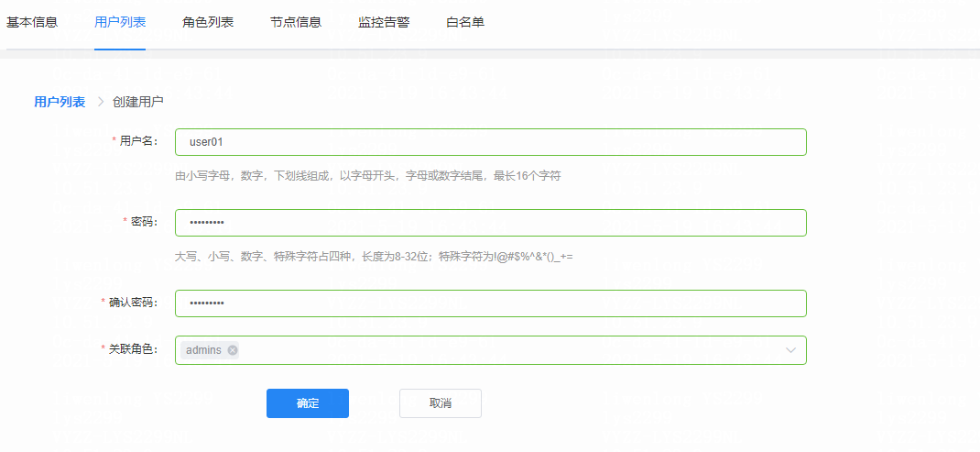980x452 pixels.
Task: Cancel user creation with 取消 button
Action: (440, 403)
